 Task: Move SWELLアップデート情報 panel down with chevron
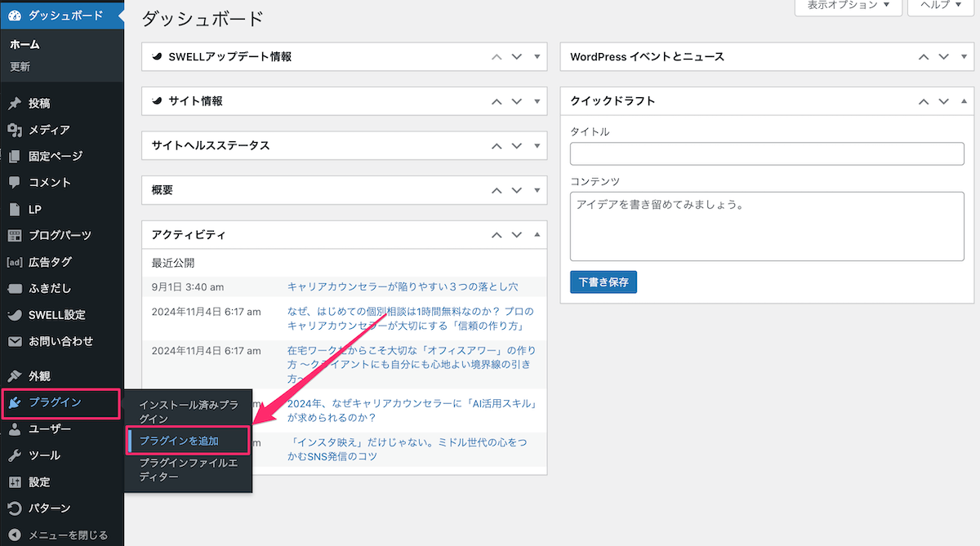516,57
